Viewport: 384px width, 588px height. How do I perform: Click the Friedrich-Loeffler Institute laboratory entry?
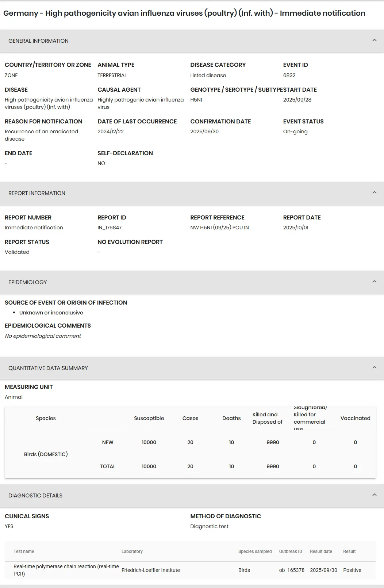(x=151, y=570)
